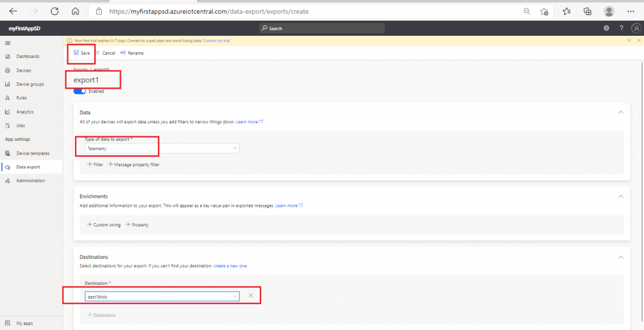Open Device templates in the sidebar
The image size is (644, 330).
pos(31,153)
